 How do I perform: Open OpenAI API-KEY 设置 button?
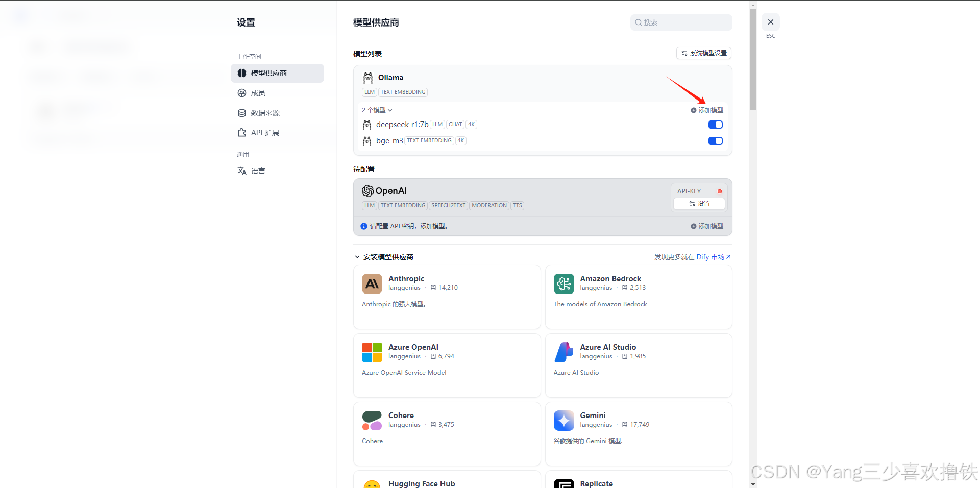coord(699,204)
